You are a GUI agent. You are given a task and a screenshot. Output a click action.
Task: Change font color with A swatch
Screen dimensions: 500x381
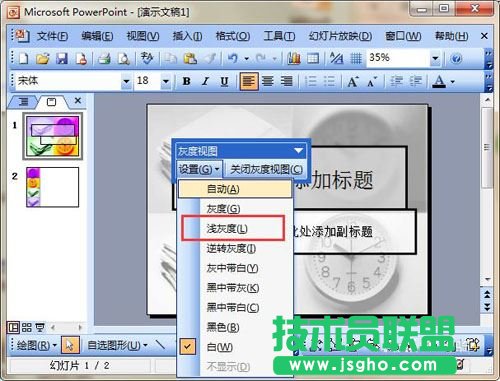(x=440, y=81)
